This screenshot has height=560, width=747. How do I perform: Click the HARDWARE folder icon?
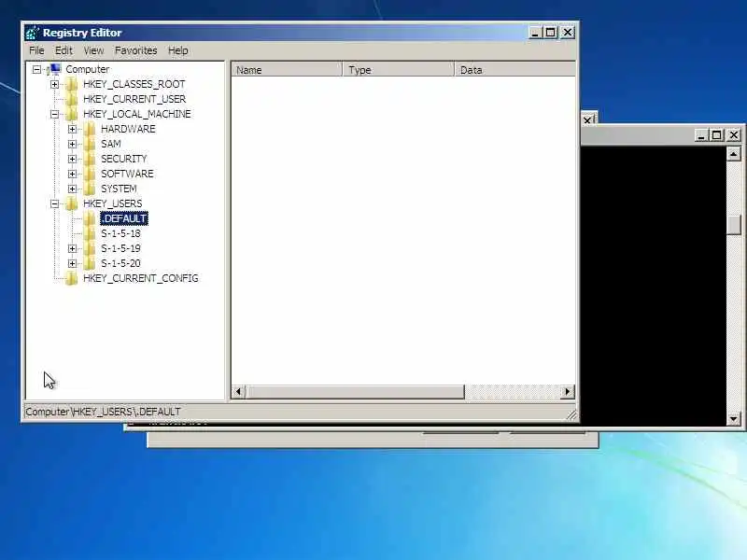pyautogui.click(x=89, y=129)
